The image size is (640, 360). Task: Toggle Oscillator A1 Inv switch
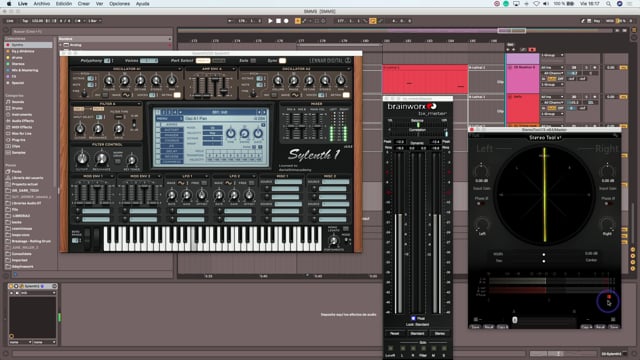105,95
